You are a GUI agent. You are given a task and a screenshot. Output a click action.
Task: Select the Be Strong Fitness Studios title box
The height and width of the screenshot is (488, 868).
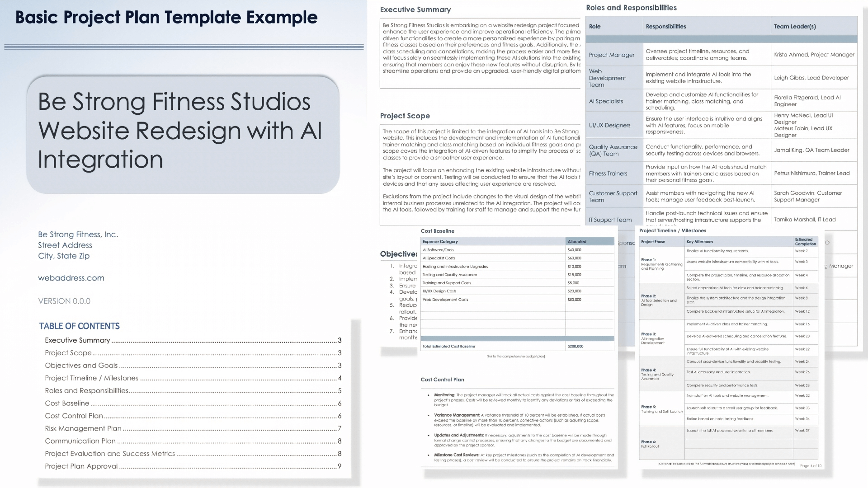183,135
